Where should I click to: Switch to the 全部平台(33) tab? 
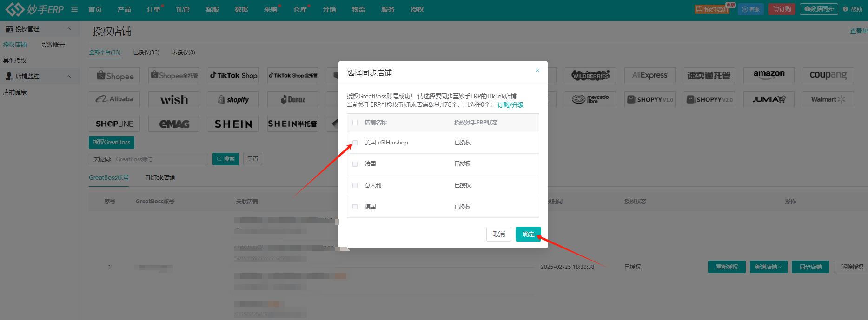[x=105, y=52]
